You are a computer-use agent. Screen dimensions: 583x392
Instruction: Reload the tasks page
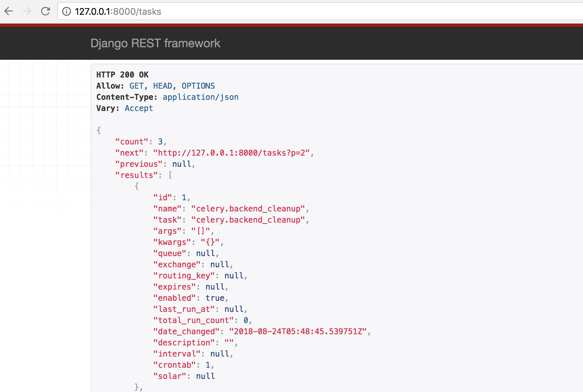pyautogui.click(x=45, y=11)
